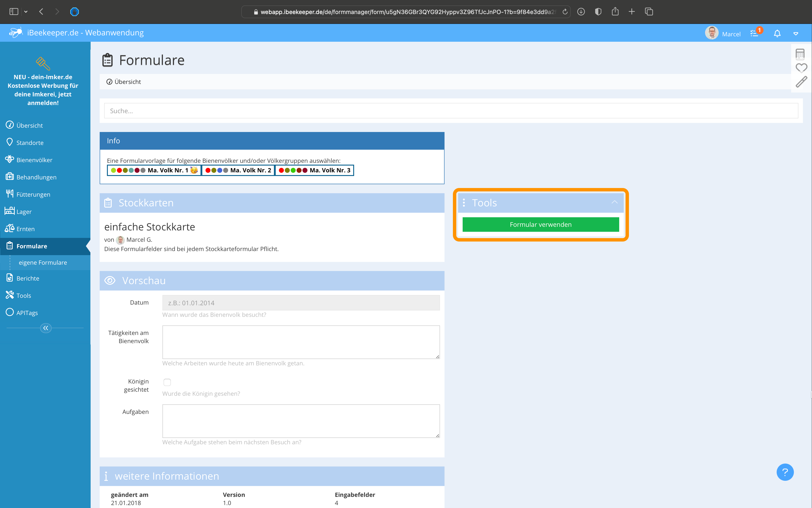Collapse the sidebar with double-chevron button

pos(46,328)
